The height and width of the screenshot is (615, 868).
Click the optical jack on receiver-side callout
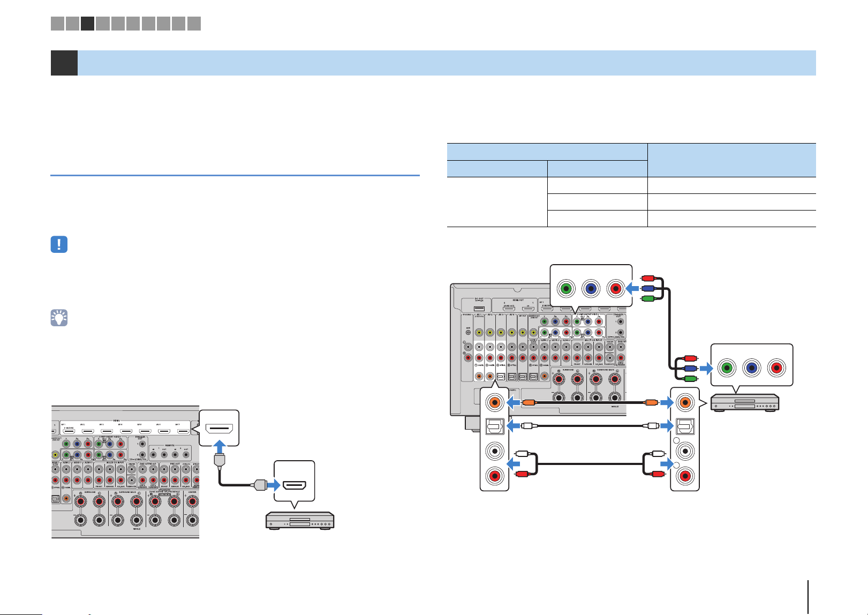tap(494, 426)
